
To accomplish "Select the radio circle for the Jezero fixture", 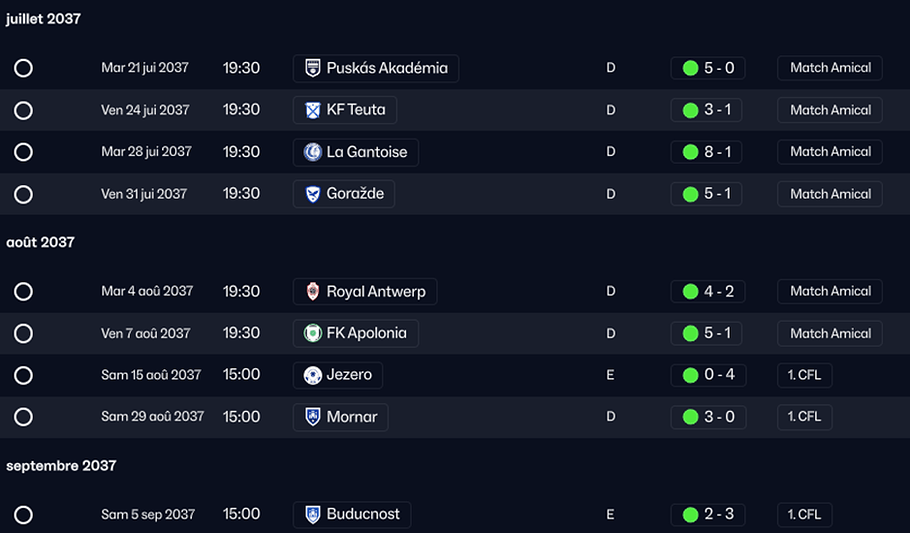I will (x=23, y=375).
